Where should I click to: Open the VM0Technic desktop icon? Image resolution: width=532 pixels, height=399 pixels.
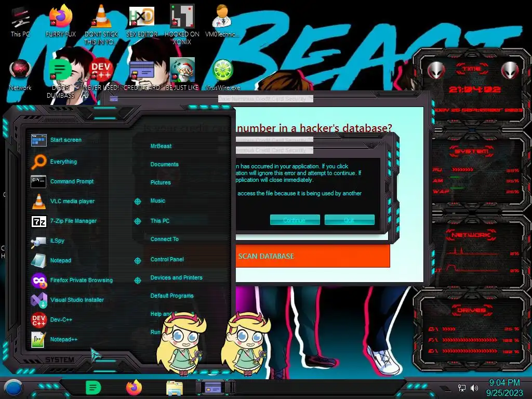[222, 21]
